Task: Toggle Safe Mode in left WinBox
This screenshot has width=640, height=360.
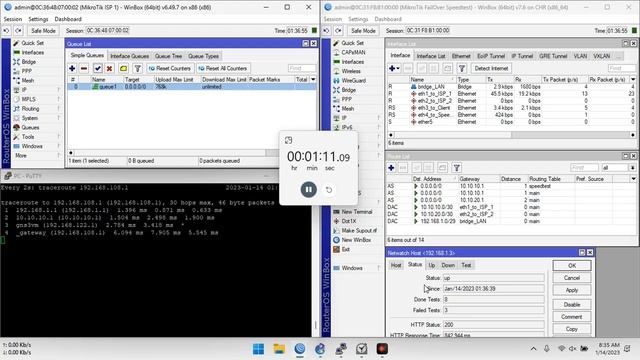Action: (43, 31)
